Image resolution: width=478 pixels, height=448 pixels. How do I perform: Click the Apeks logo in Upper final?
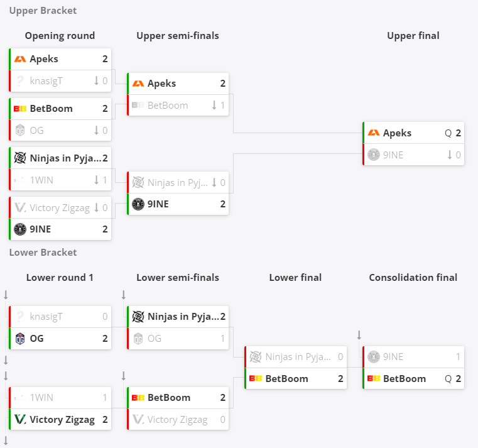point(374,133)
